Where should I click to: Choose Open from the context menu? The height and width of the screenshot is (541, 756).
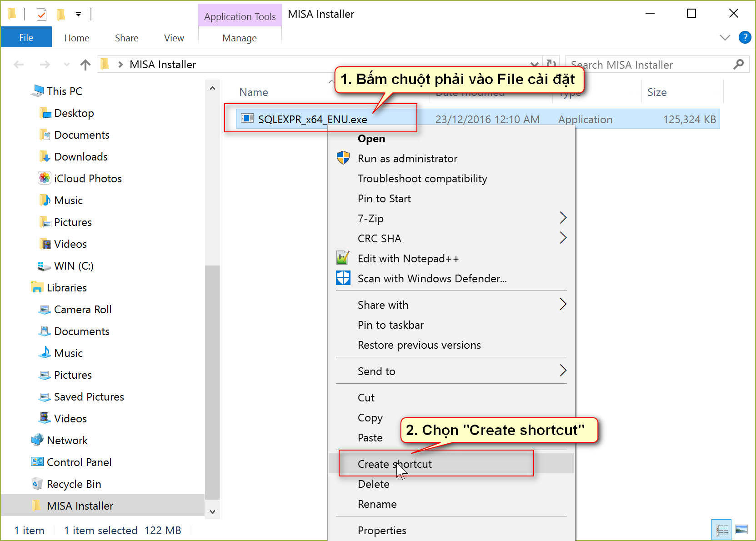[371, 139]
